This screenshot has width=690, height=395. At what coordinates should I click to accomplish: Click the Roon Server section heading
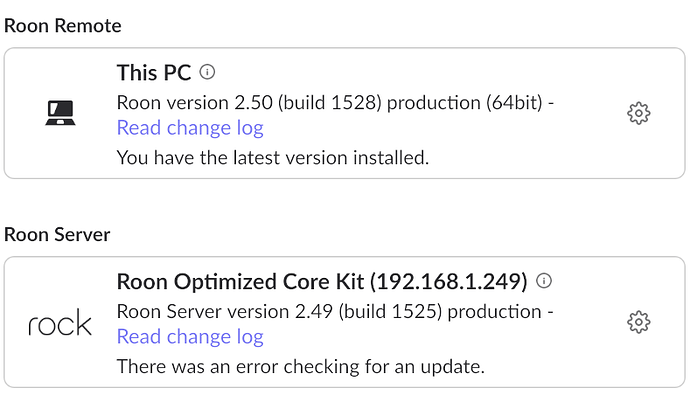[x=57, y=234]
